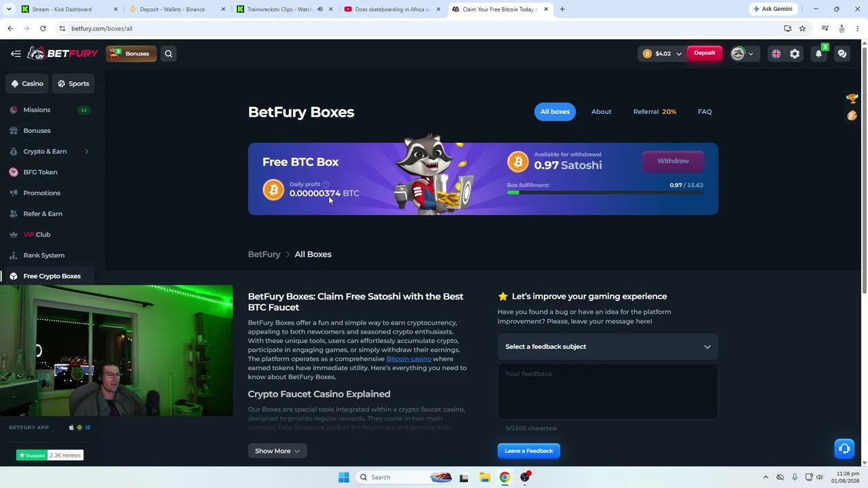
Task: Select Free Crypto Boxes in sidebar
Action: (52, 276)
